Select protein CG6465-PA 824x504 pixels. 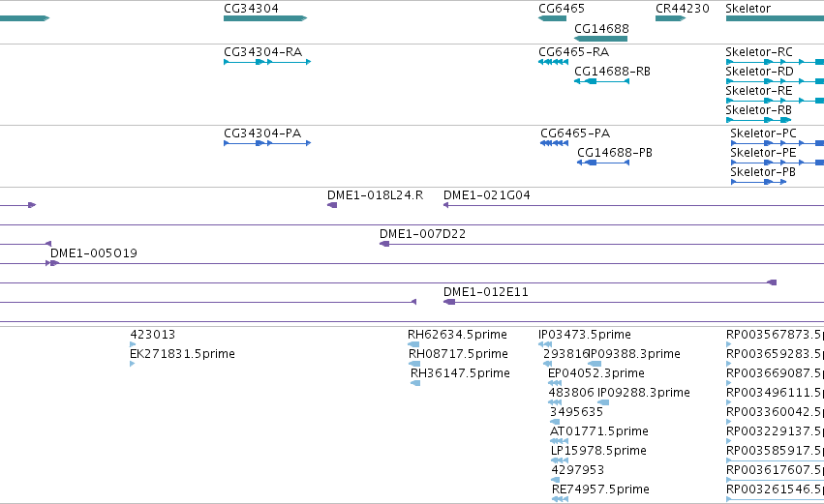(x=575, y=133)
